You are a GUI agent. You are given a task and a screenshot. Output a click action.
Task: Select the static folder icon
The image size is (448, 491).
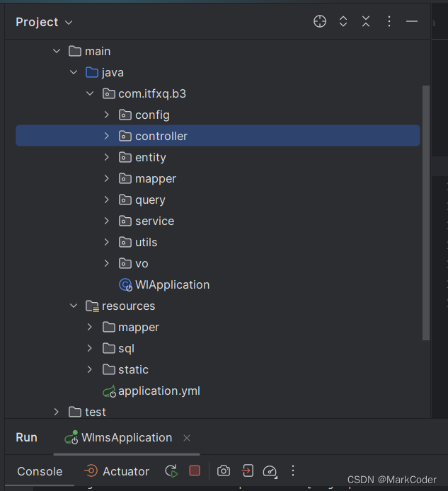108,369
